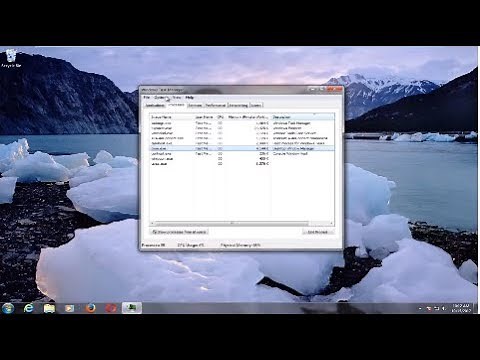The height and width of the screenshot is (360, 480).
Task: Open the View menu in Task Manager
Action: tap(177, 97)
